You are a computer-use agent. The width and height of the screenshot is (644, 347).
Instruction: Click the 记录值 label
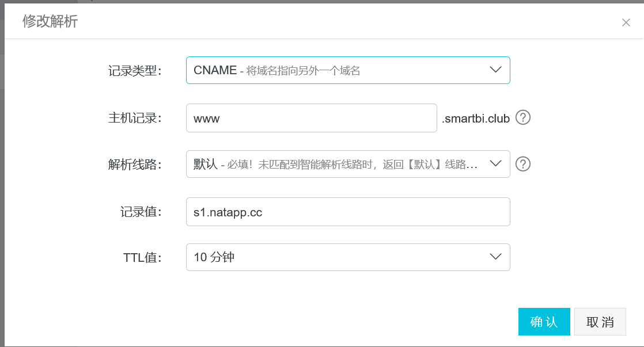tap(141, 212)
